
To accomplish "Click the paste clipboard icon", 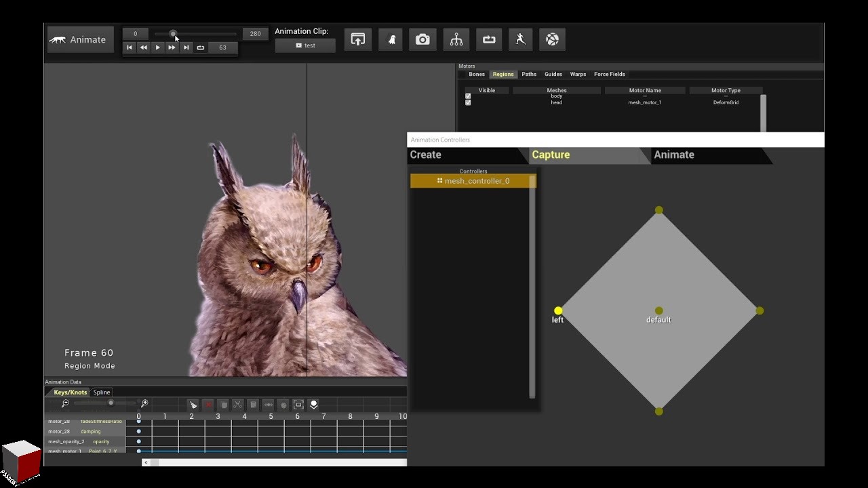I will (253, 405).
